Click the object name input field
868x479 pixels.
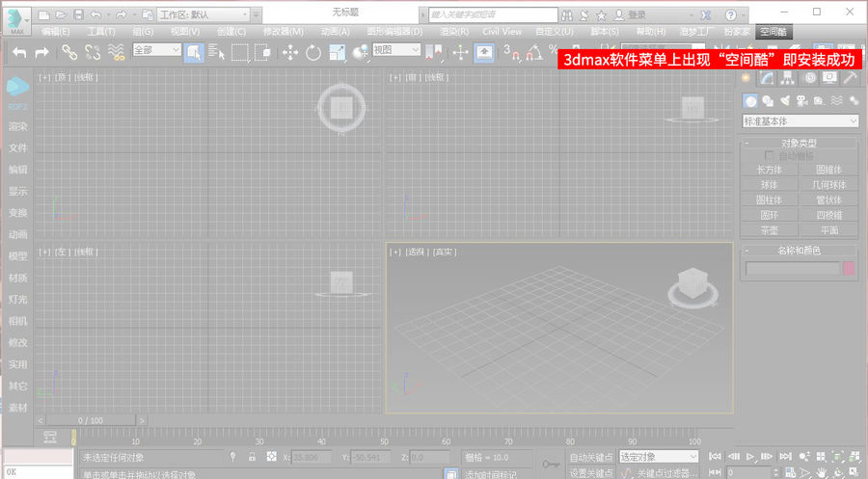793,269
